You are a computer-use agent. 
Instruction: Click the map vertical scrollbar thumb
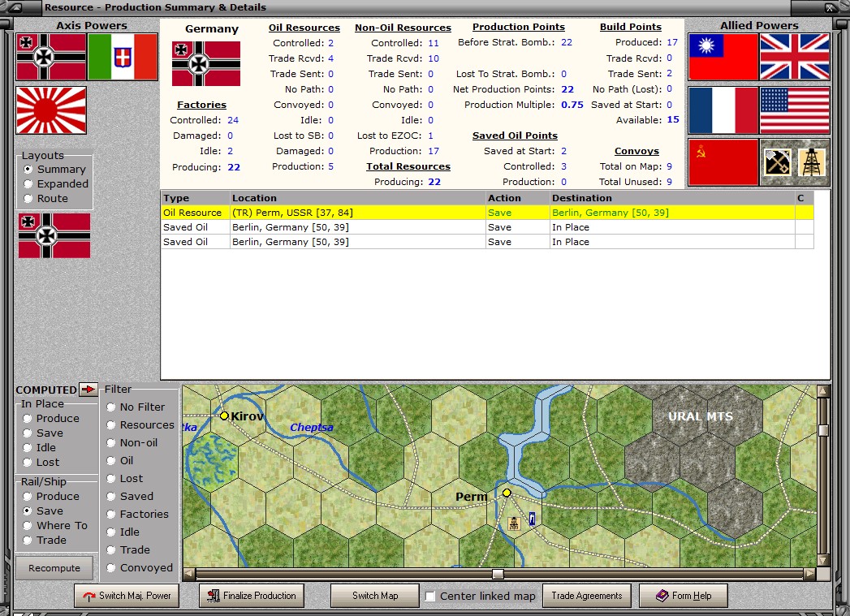click(823, 430)
